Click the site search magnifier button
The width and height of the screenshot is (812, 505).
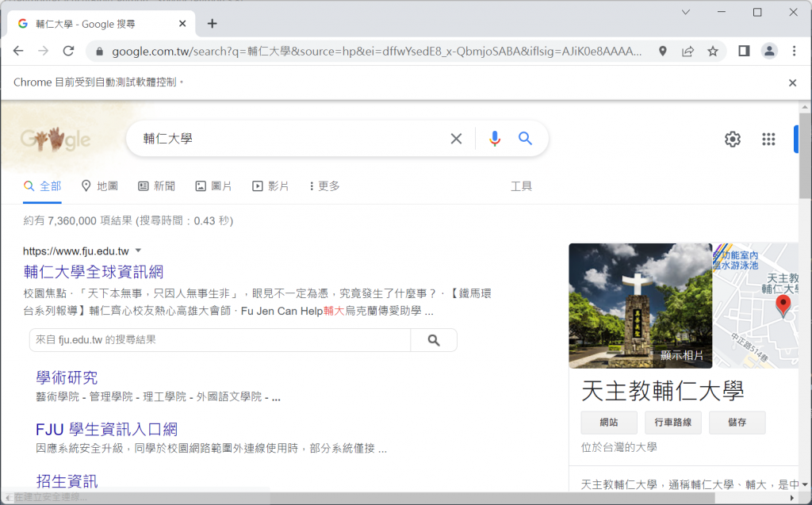pos(434,340)
